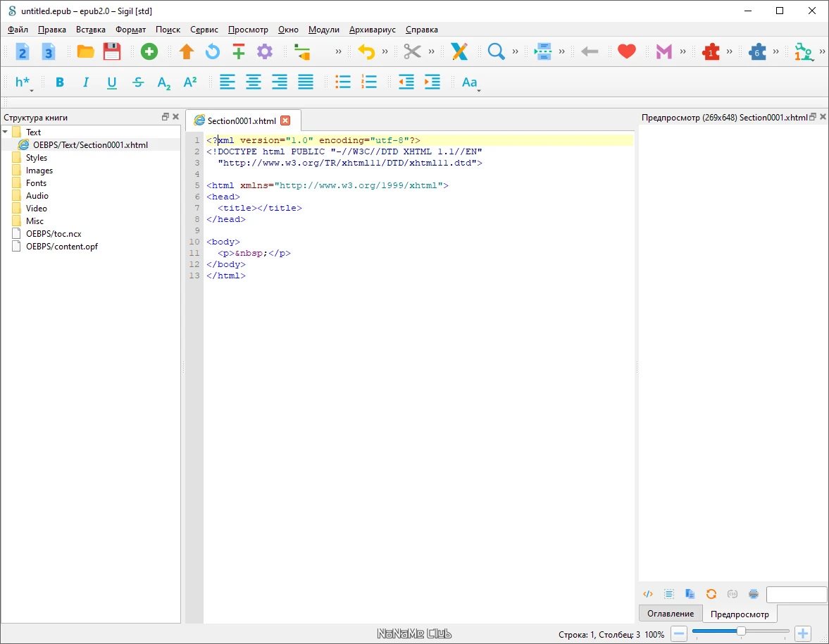Click the Cut scissors icon

pos(412,51)
